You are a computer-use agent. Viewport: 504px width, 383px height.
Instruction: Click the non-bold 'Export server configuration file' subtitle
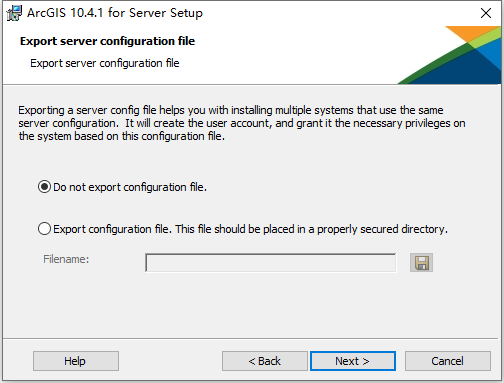click(105, 63)
